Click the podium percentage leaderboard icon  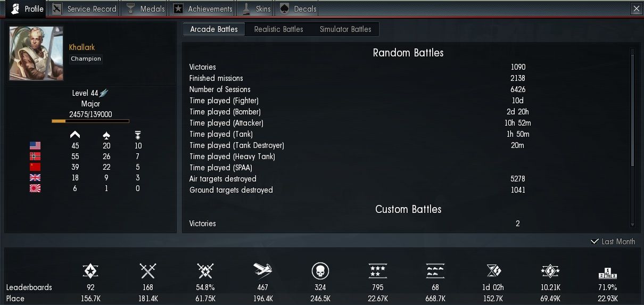point(607,273)
